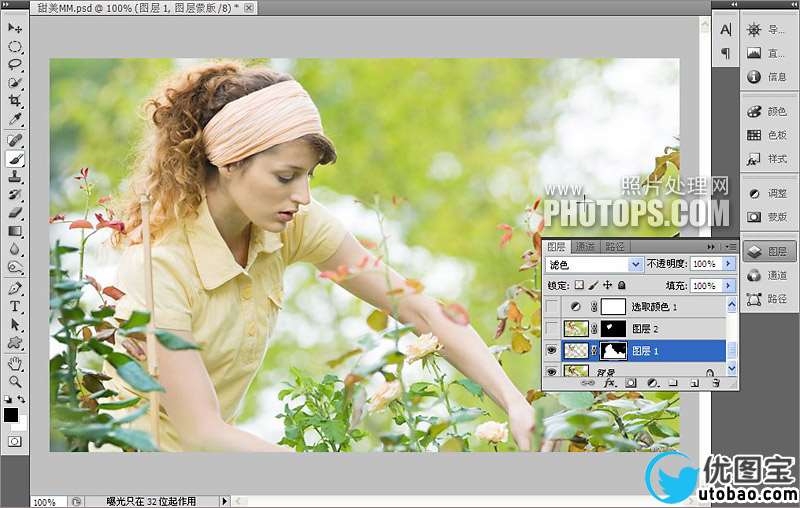Select the Lasso tool

(15, 65)
